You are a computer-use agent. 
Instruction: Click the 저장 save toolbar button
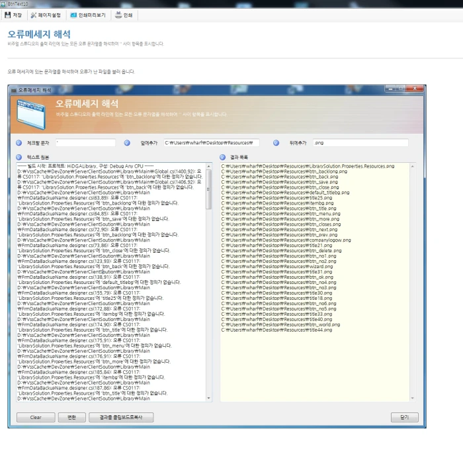click(x=13, y=15)
